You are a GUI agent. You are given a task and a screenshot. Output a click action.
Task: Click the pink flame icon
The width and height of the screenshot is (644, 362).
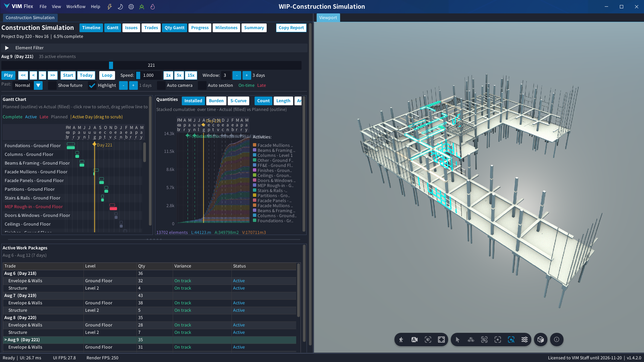pyautogui.click(x=153, y=7)
